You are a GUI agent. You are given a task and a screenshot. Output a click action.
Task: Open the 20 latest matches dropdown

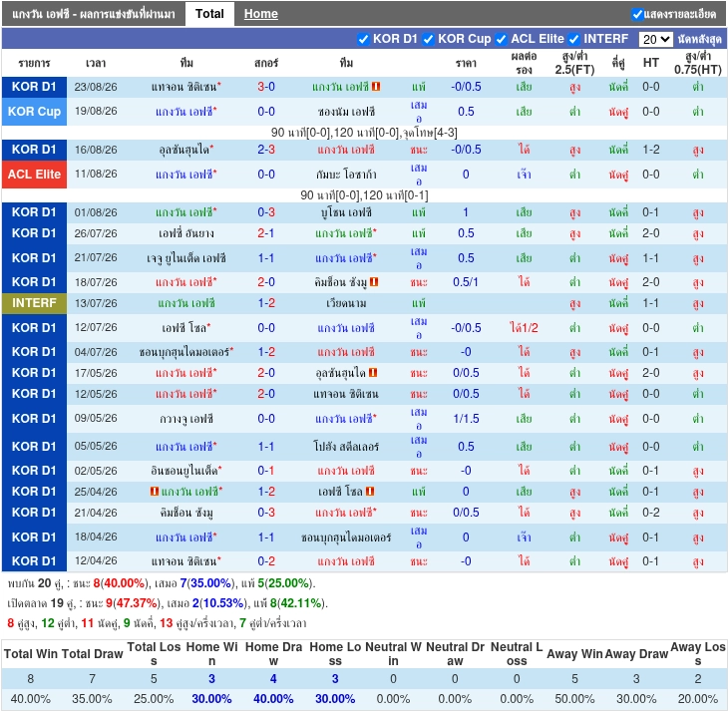[655, 39]
